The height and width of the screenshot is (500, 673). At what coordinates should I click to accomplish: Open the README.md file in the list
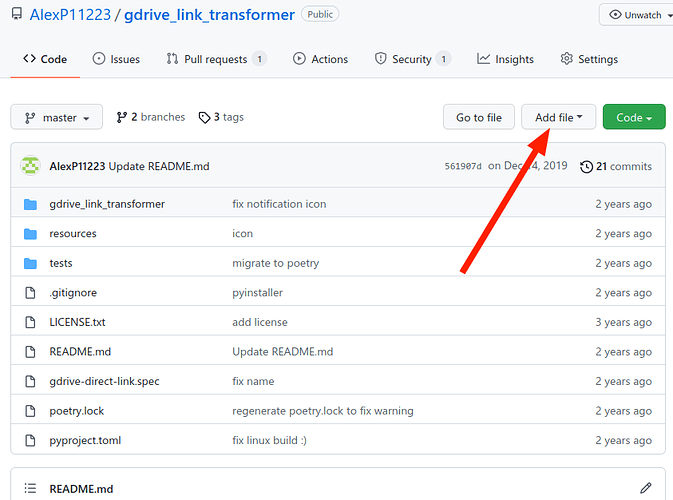[x=80, y=352]
